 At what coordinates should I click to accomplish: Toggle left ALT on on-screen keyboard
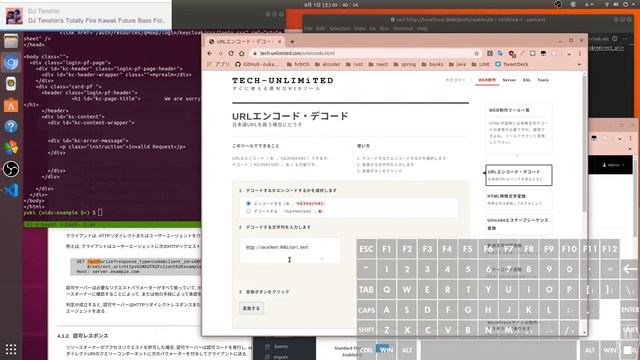[407, 350]
